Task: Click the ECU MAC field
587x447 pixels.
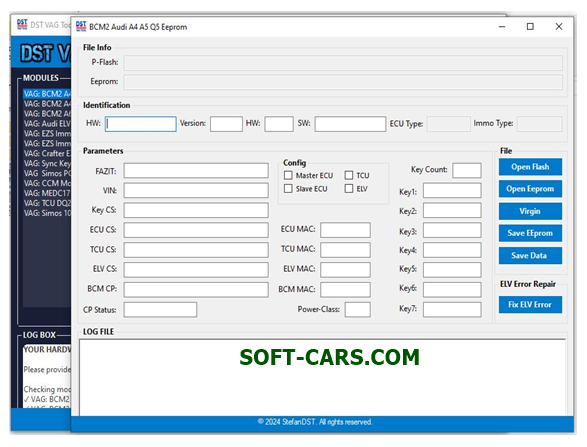Action: point(345,230)
